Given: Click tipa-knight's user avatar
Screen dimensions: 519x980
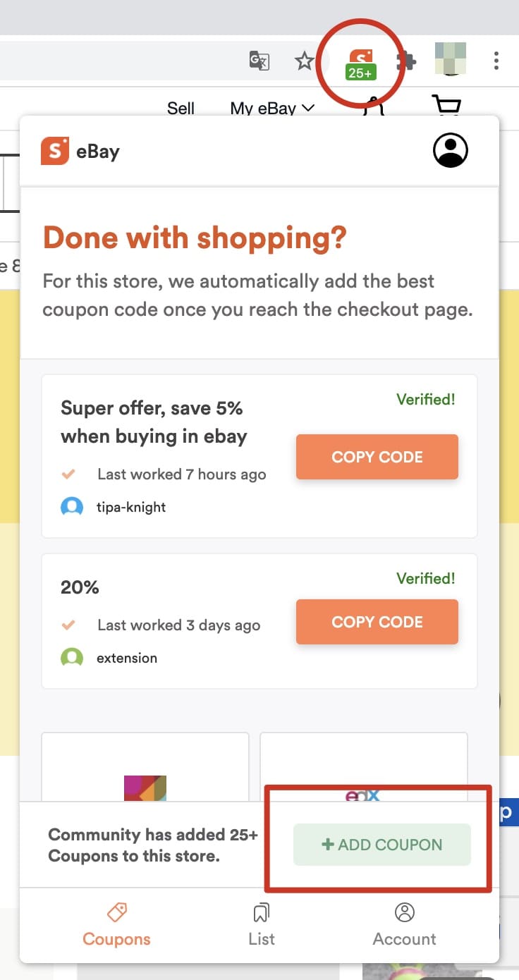Looking at the screenshot, I should coord(72,507).
